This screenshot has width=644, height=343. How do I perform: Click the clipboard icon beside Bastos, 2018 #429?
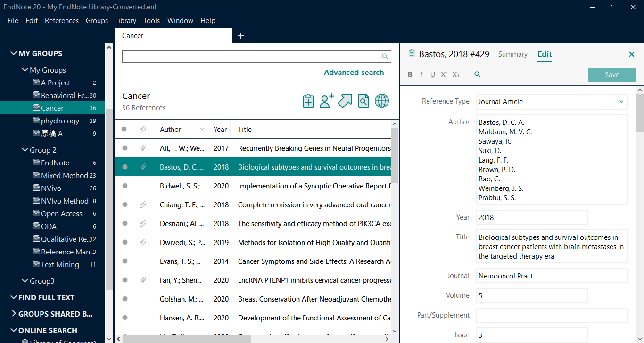click(411, 54)
